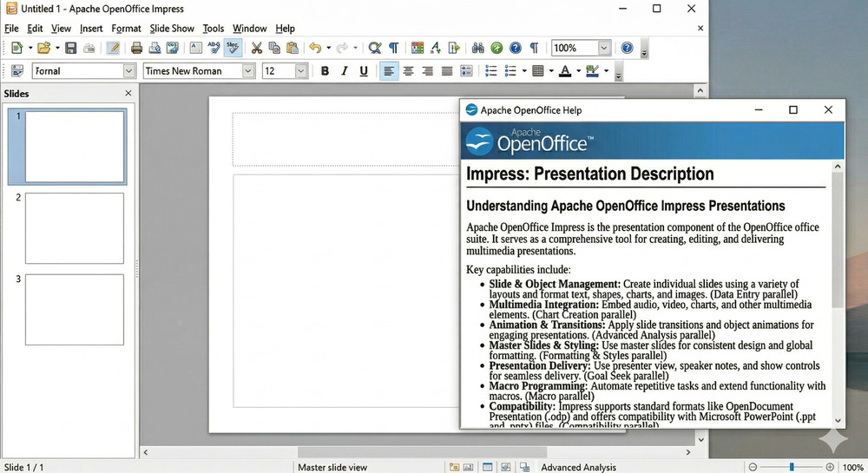This screenshot has height=473, width=868.
Task: Open the paragraph style dropdown
Action: click(129, 71)
